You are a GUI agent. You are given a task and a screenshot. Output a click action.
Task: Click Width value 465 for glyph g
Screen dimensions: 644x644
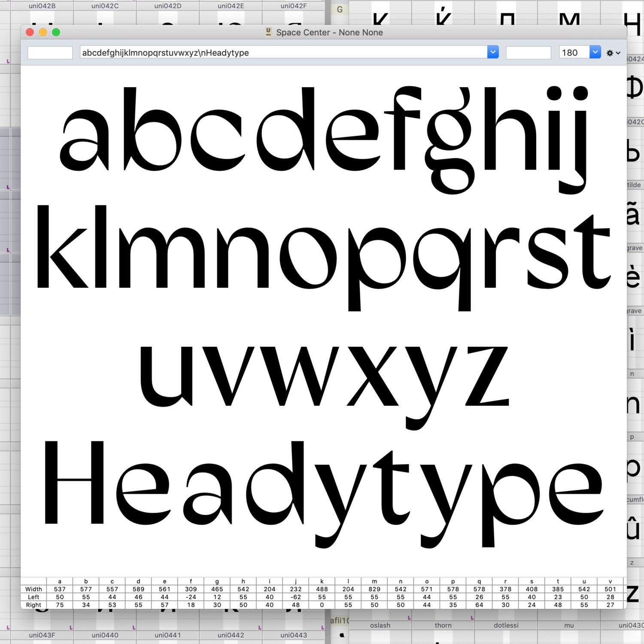pyautogui.click(x=217, y=589)
